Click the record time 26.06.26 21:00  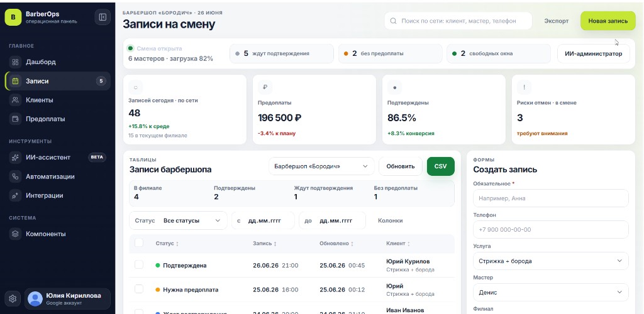pos(275,266)
